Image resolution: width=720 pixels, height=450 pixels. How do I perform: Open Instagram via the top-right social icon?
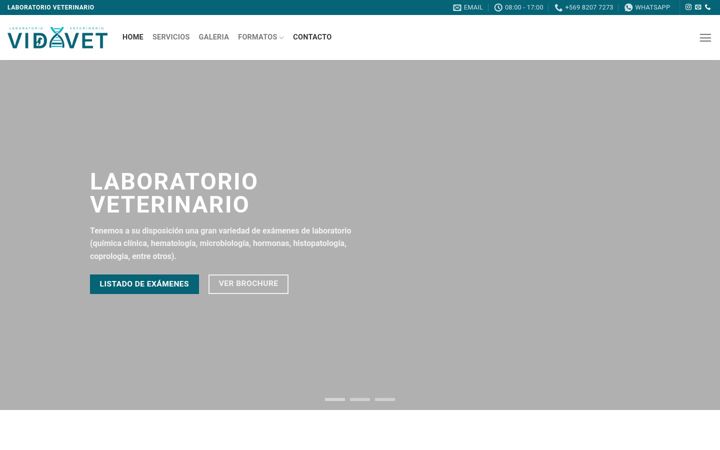coord(688,7)
